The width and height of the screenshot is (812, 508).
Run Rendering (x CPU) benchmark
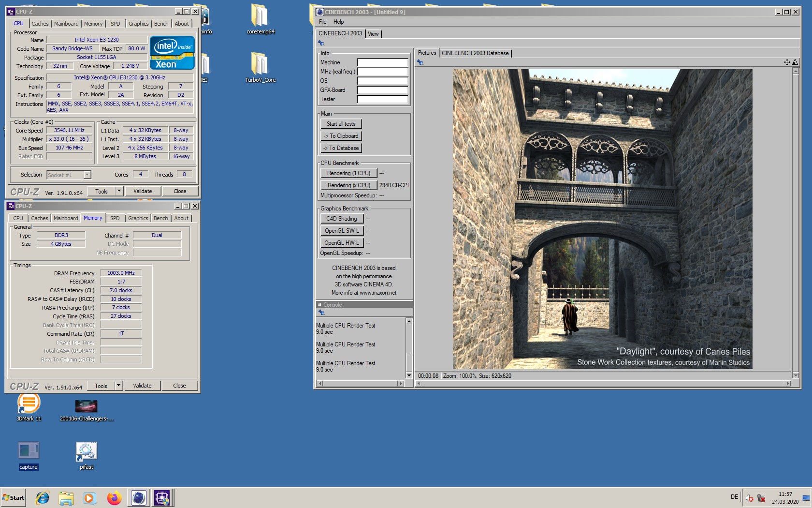(x=348, y=185)
